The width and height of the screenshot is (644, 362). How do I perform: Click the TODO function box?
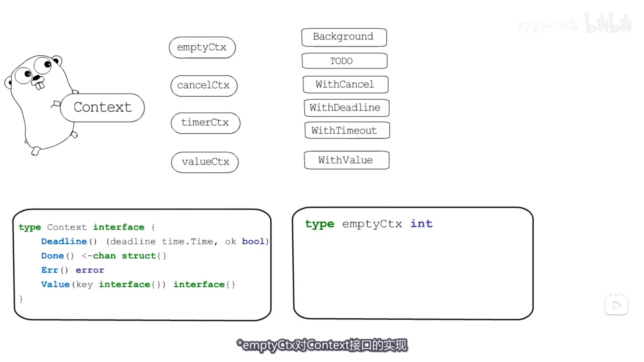point(344,61)
